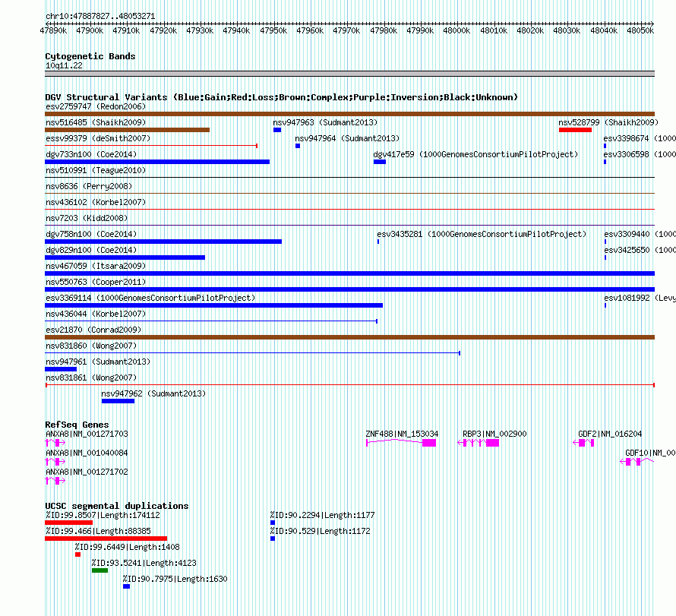This screenshot has height=616, width=676.
Task: Select the %ID:90.529 Length:1172 duplication
Action: pos(273,539)
